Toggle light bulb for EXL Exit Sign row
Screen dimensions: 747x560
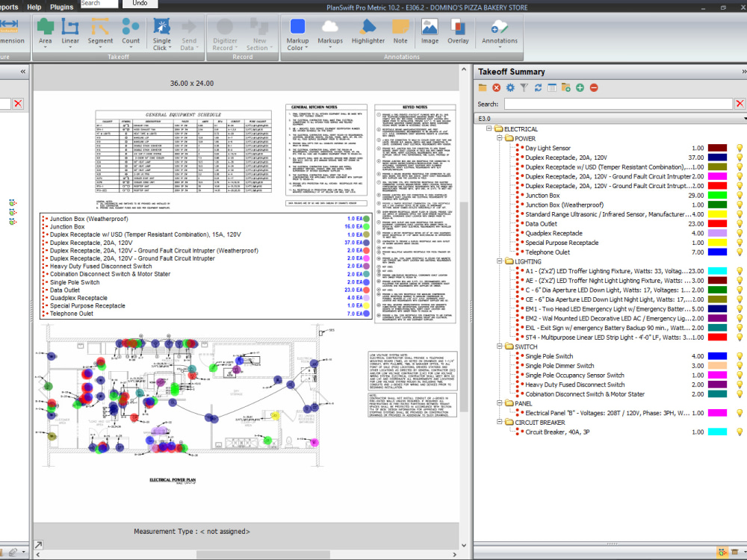point(740,328)
